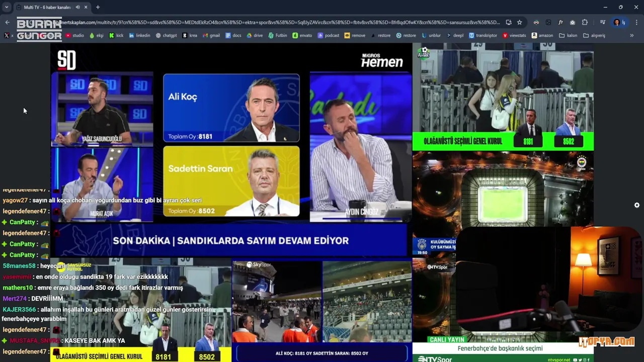Open the transkriptor bookmark
Image resolution: width=644 pixels, height=362 pixels.
point(482,36)
